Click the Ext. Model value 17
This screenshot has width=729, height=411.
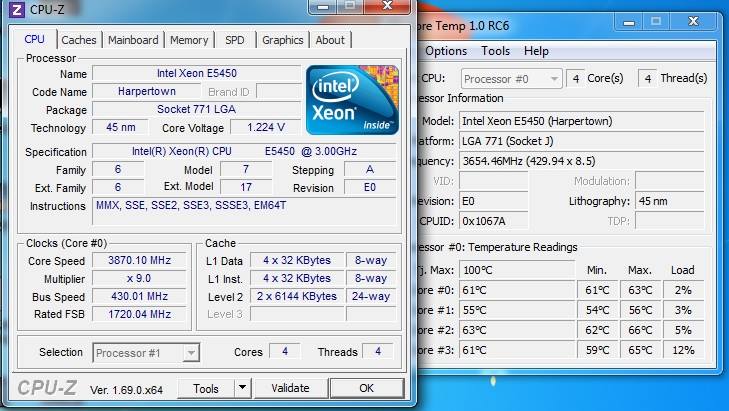(x=246, y=187)
